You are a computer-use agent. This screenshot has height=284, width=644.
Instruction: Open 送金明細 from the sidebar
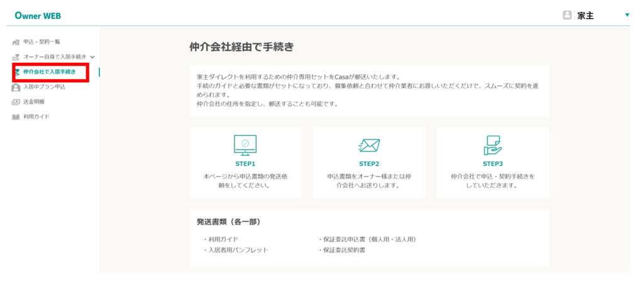[x=34, y=102]
